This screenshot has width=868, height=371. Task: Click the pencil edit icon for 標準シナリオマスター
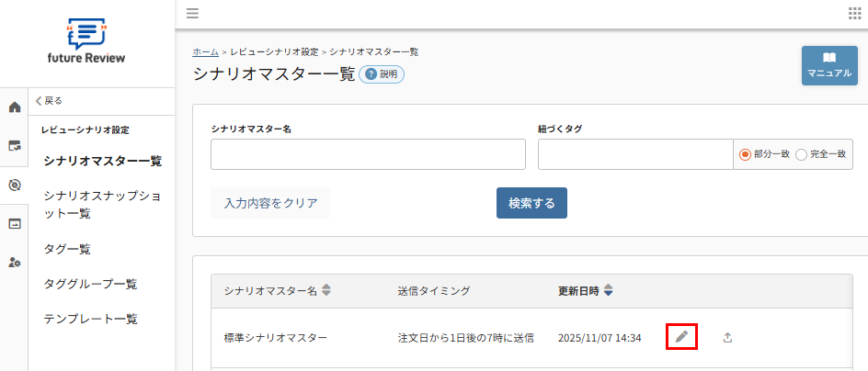681,337
